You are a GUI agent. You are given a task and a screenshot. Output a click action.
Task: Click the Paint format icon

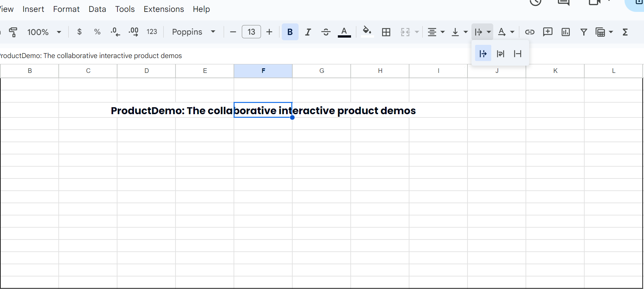[x=13, y=32]
